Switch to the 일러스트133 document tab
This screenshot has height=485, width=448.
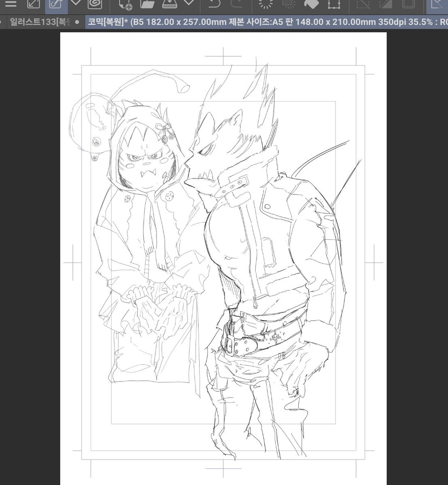[x=40, y=22]
